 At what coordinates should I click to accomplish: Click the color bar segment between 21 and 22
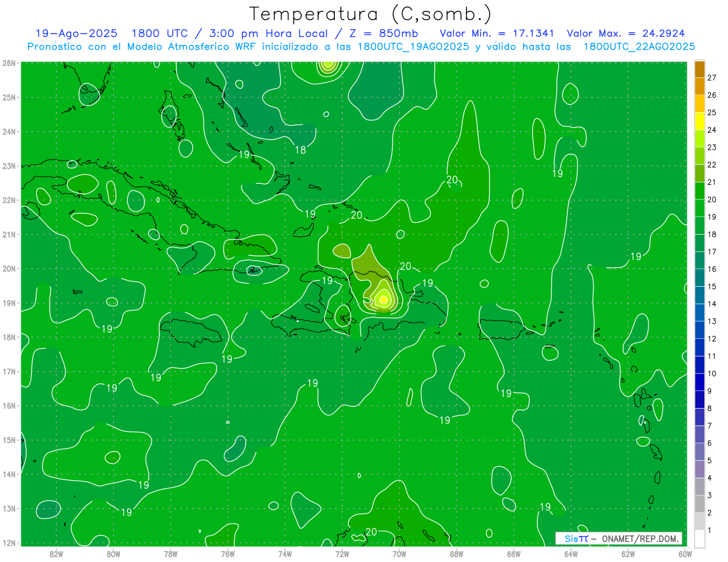click(699, 173)
